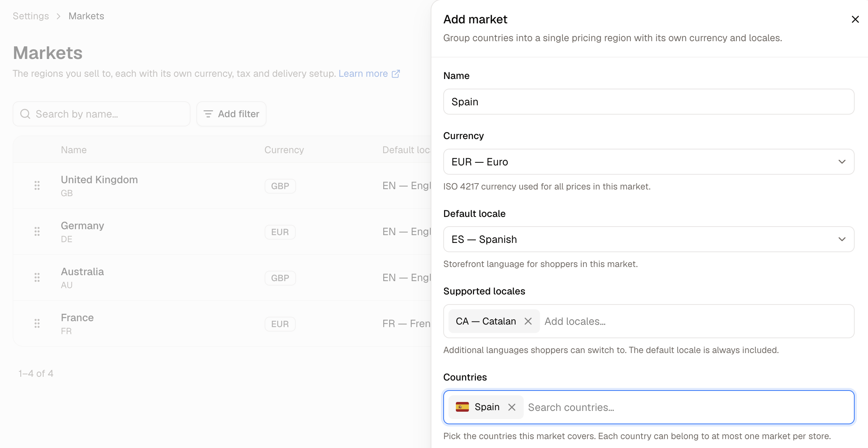Viewport: 868px width, 448px height.
Task: Click the Learn more external link icon
Action: 396,74
